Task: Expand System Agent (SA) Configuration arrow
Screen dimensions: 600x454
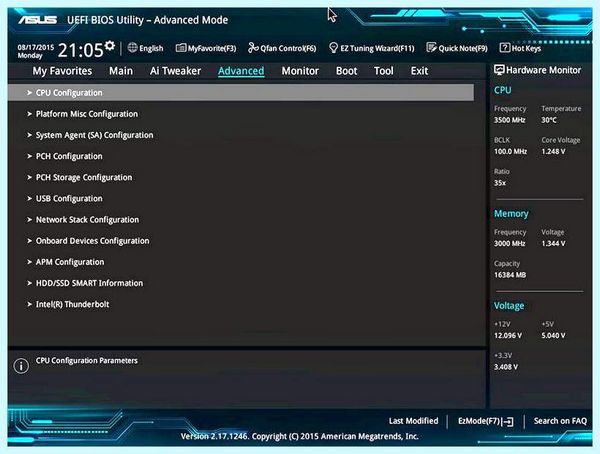Action: [29, 135]
